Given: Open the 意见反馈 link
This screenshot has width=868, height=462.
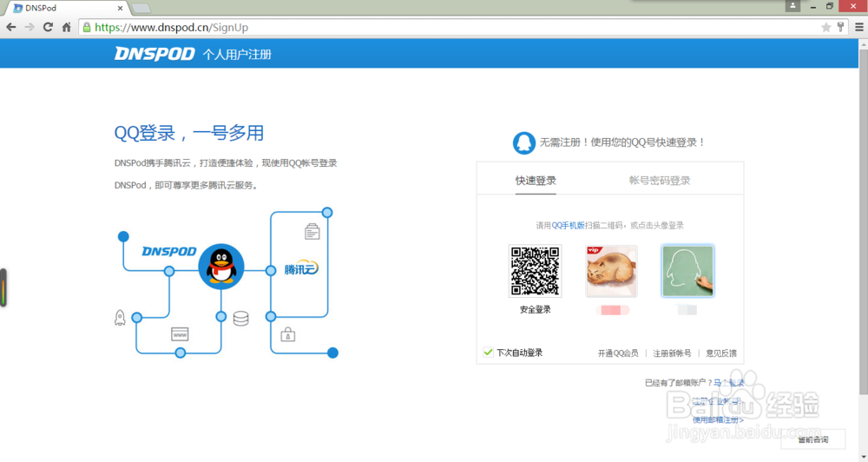Looking at the screenshot, I should pyautogui.click(x=721, y=353).
